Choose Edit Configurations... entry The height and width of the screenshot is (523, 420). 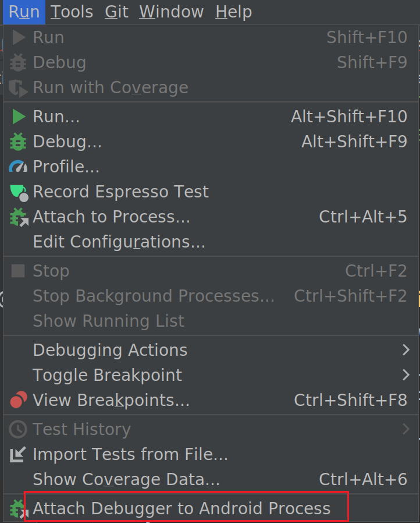119,242
